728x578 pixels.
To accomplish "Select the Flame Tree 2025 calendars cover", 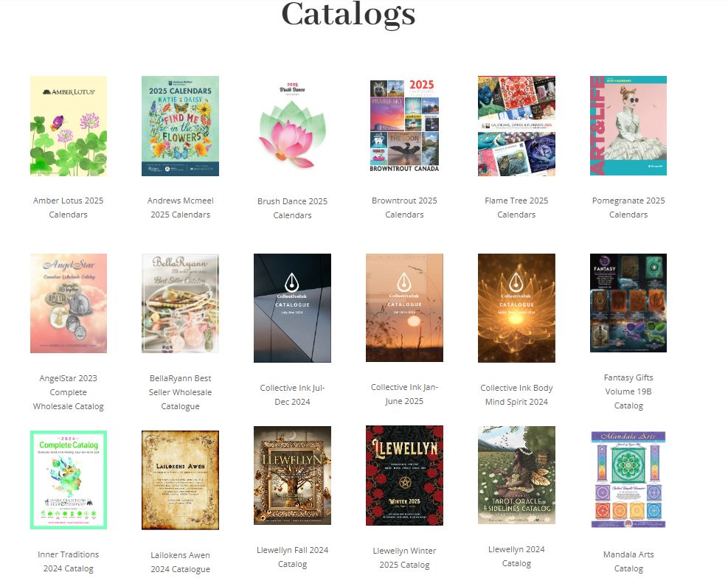I will [x=516, y=126].
